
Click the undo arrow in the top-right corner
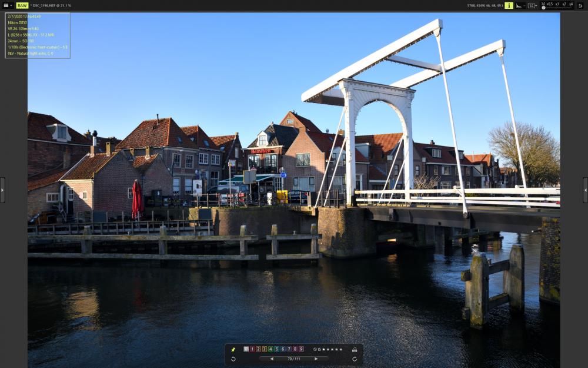(x=580, y=6)
